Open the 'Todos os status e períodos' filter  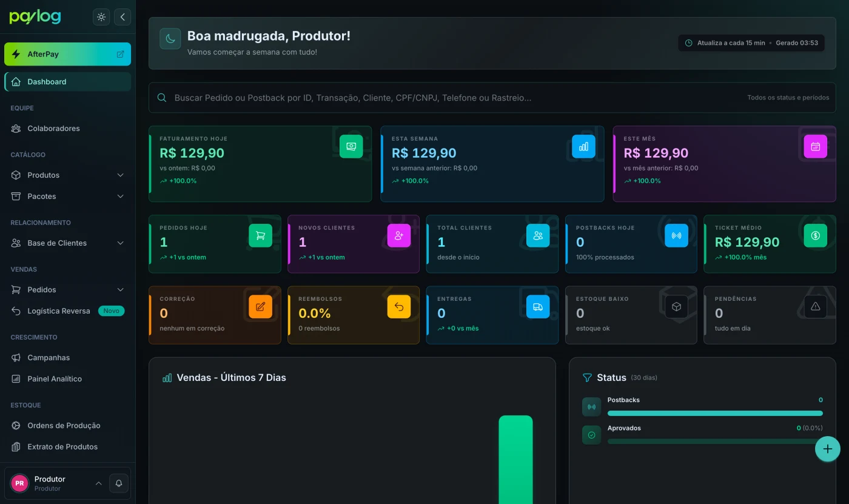[x=788, y=98]
